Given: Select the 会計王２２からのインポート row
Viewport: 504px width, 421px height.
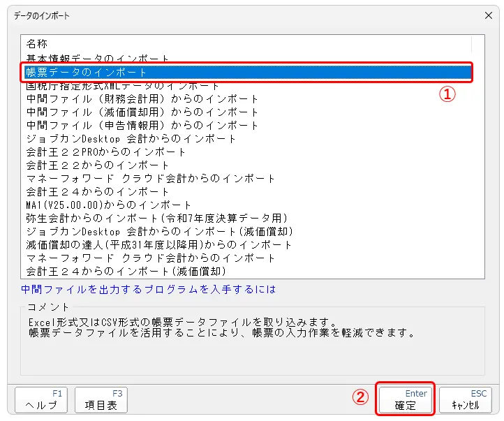Looking at the screenshot, I should point(98,165).
